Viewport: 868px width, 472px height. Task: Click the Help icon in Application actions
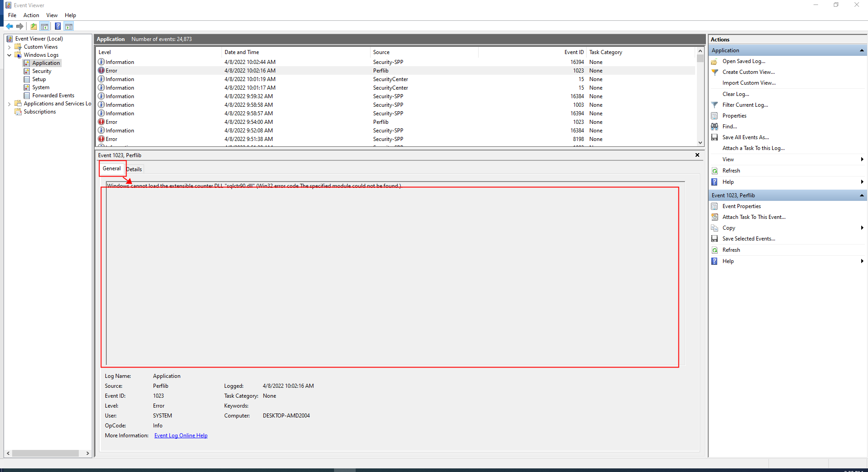click(x=714, y=182)
